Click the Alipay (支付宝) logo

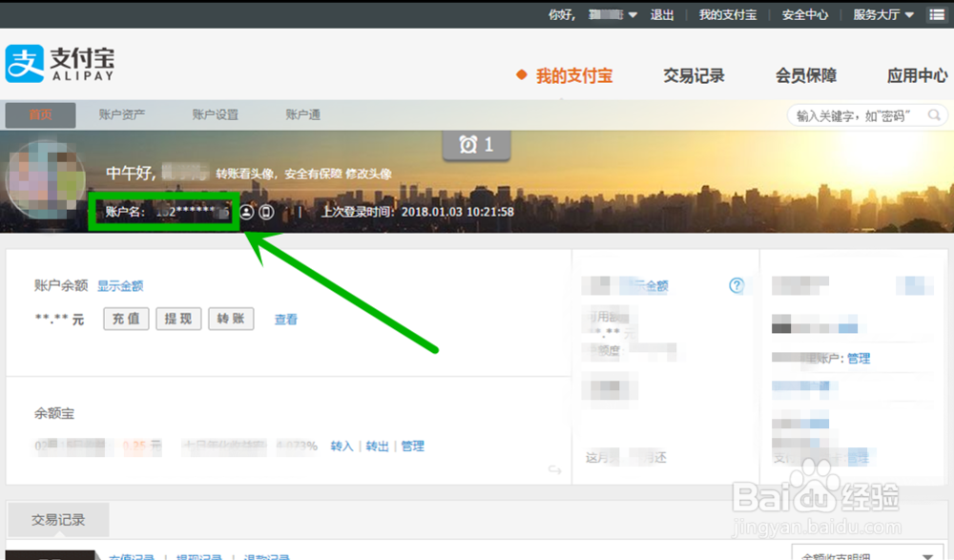click(57, 63)
